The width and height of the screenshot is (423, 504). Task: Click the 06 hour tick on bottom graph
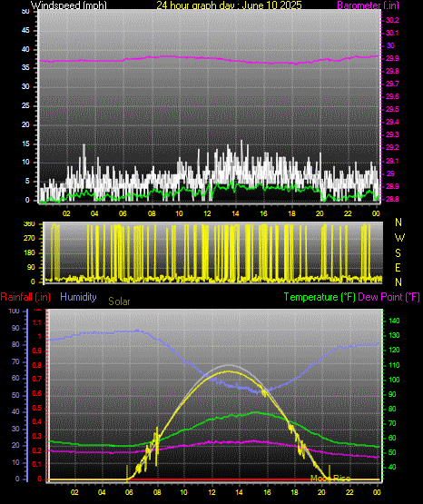129,492
